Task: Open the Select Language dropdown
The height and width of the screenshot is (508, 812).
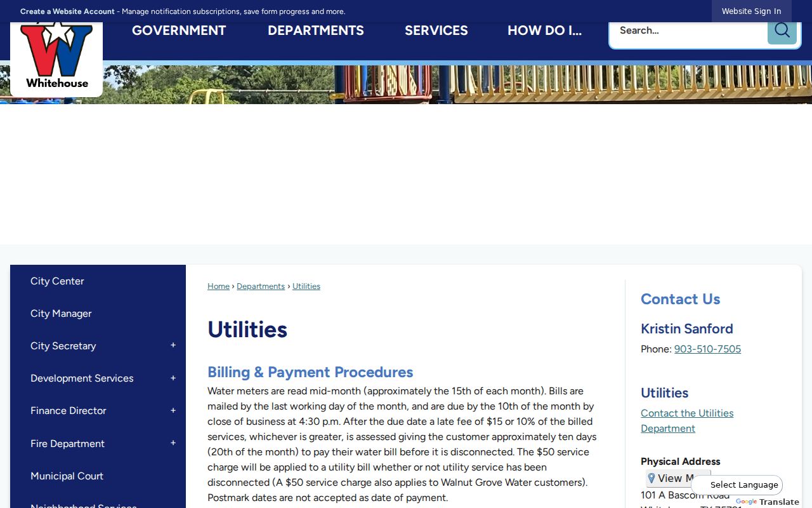Action: pyautogui.click(x=738, y=485)
